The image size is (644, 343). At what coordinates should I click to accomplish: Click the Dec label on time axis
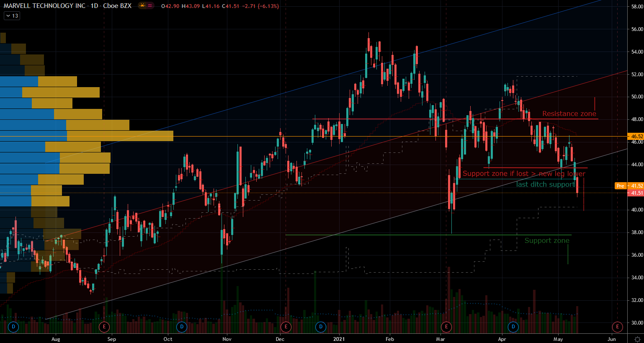(280, 339)
